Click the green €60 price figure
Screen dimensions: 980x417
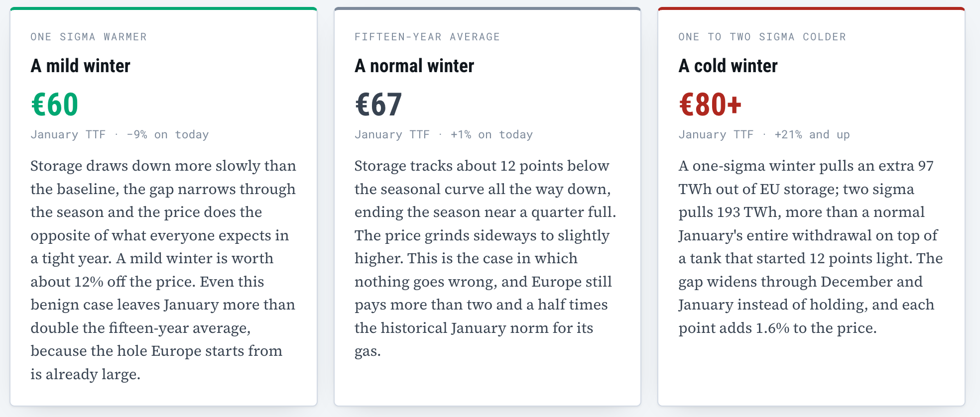click(x=55, y=104)
